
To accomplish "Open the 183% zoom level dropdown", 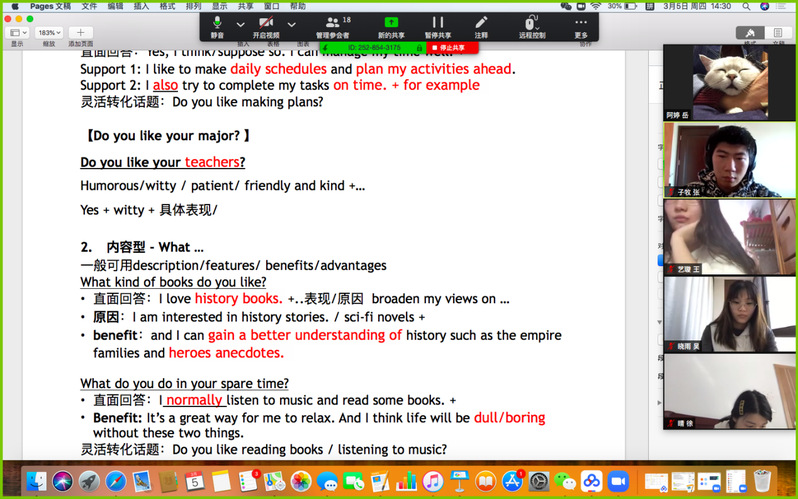I will (49, 33).
